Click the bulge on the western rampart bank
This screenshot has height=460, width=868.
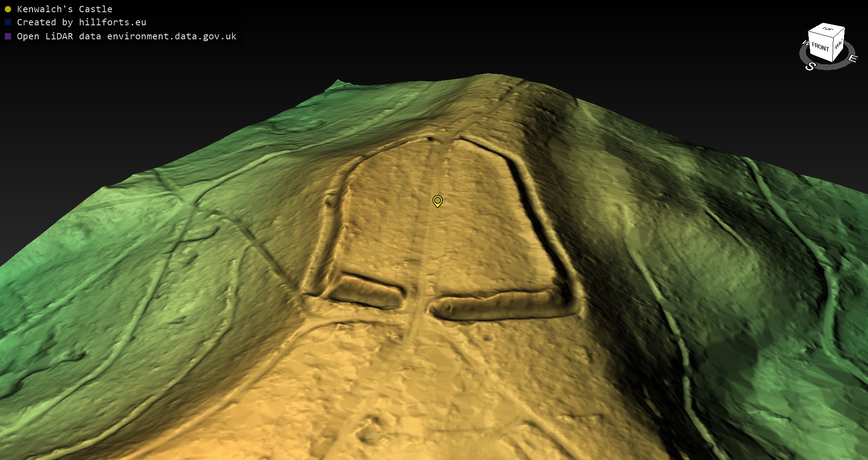tap(330, 199)
